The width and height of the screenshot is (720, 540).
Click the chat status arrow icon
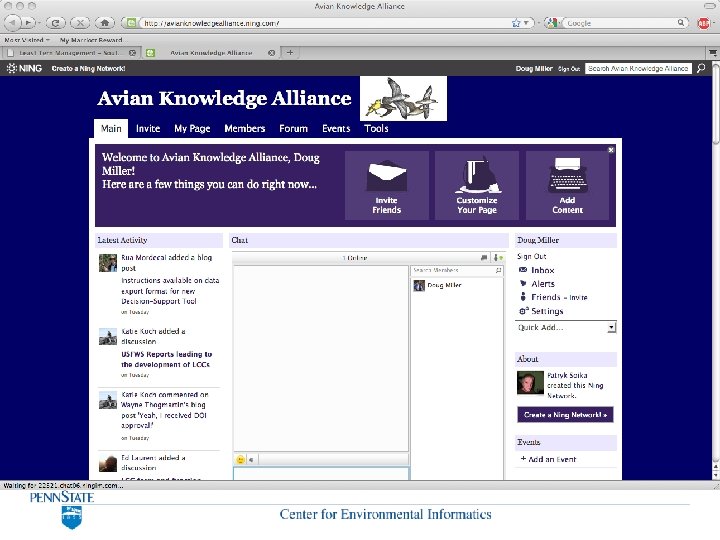tap(499, 258)
